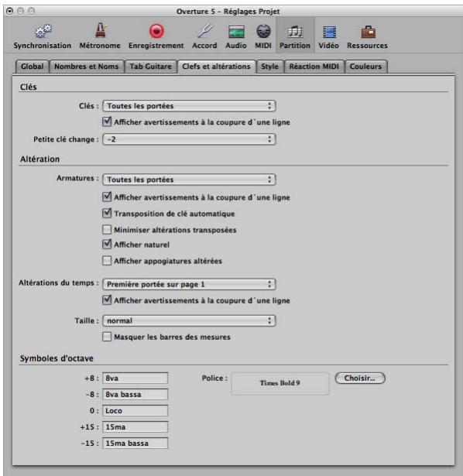Click the Times Bold 9 font preview
Viewport: 463px width, 476px height.
coord(280,383)
